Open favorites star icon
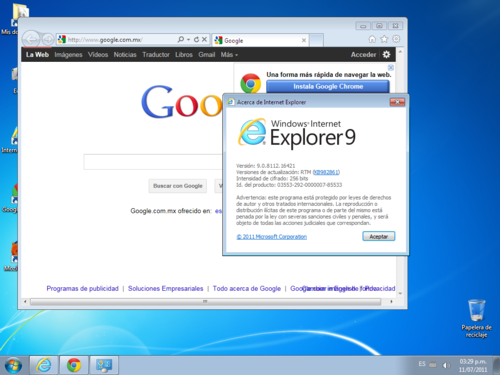This screenshot has height=375, width=500. click(x=384, y=39)
